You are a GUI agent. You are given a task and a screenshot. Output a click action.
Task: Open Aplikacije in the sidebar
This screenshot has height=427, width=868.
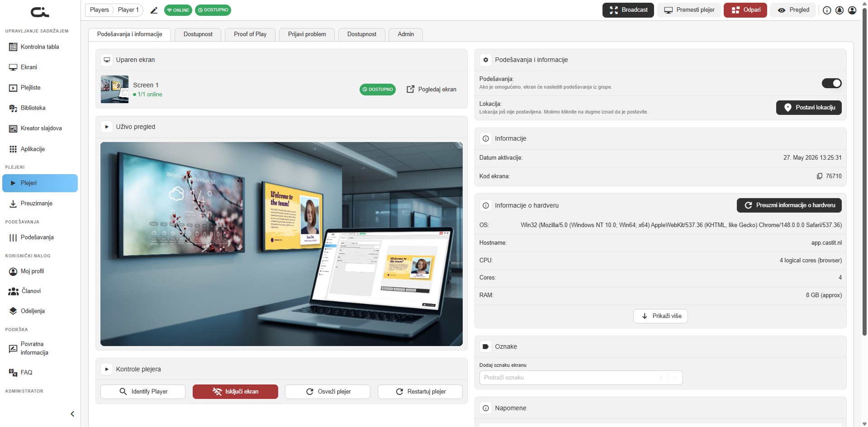click(40, 149)
